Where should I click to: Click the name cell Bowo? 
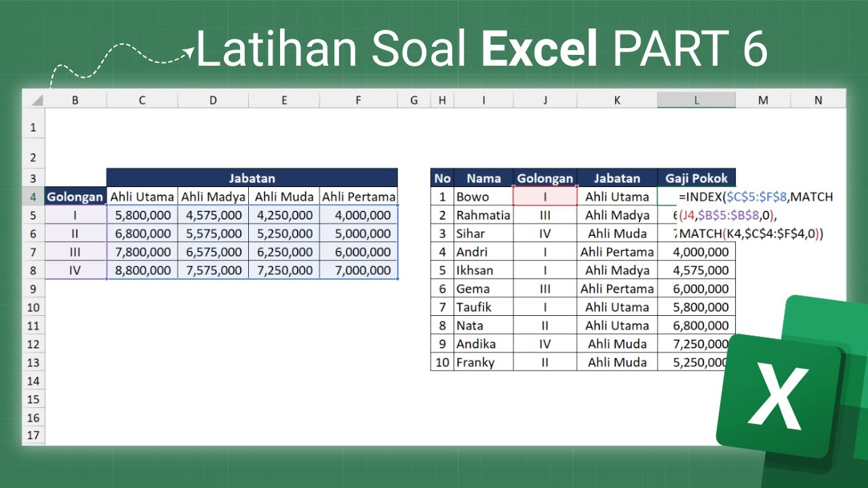[x=484, y=197]
